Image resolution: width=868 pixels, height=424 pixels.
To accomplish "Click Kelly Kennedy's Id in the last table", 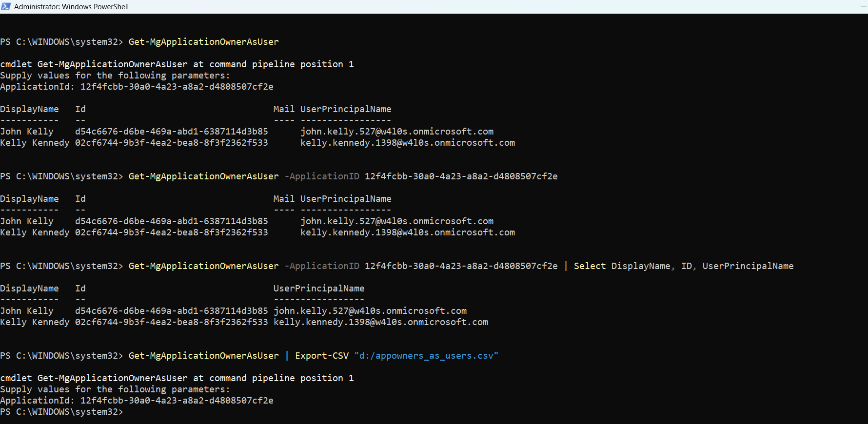I will [171, 322].
